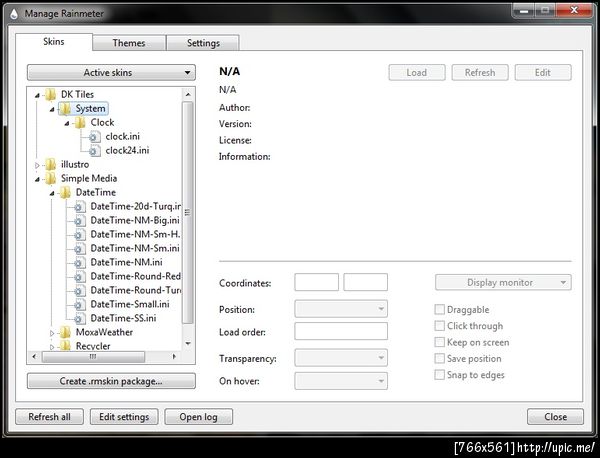600x458 pixels.
Task: Click the second Coordinates input field
Action: [x=365, y=282]
